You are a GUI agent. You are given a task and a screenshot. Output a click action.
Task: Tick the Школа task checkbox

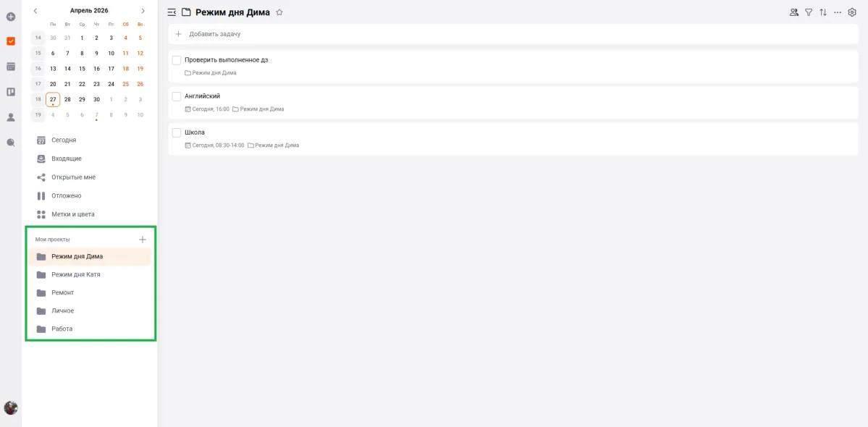(177, 132)
